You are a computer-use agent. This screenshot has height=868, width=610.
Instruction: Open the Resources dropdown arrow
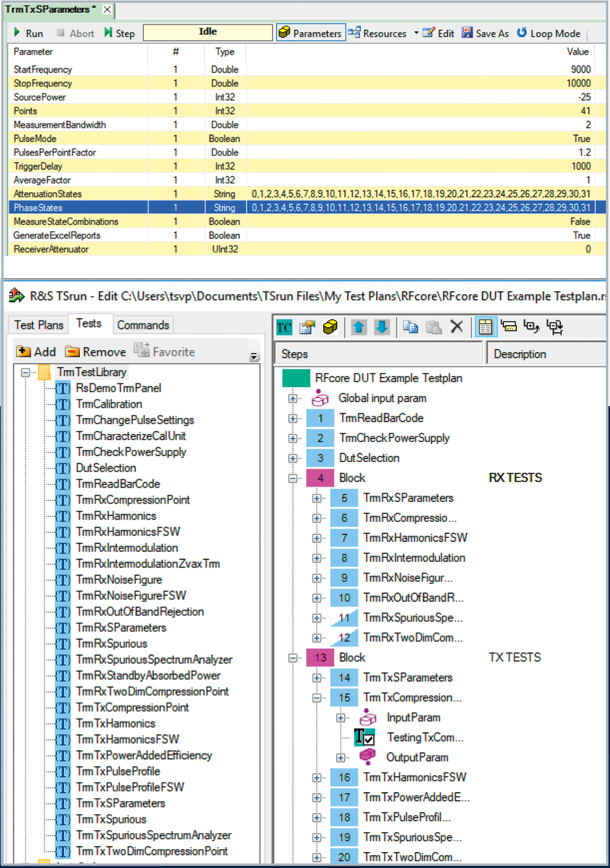click(416, 33)
